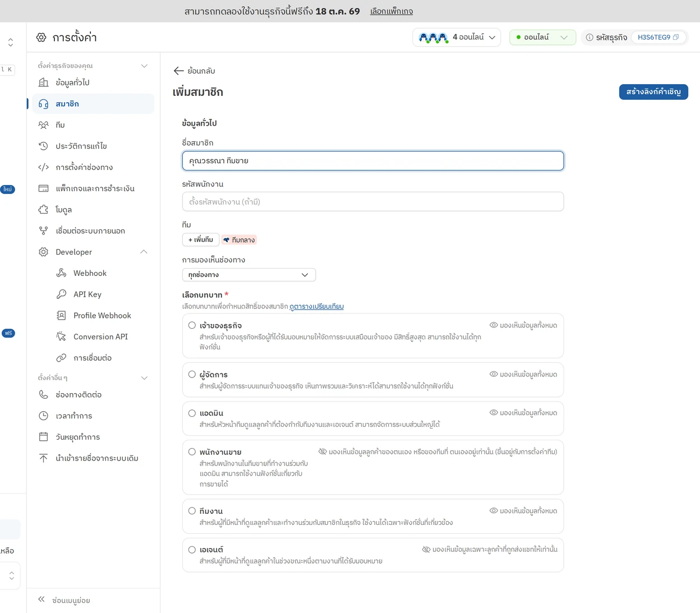700x613 pixels.
Task: Collapse the ตั้งค่าธุรกิจของคุณ section
Action: [144, 66]
